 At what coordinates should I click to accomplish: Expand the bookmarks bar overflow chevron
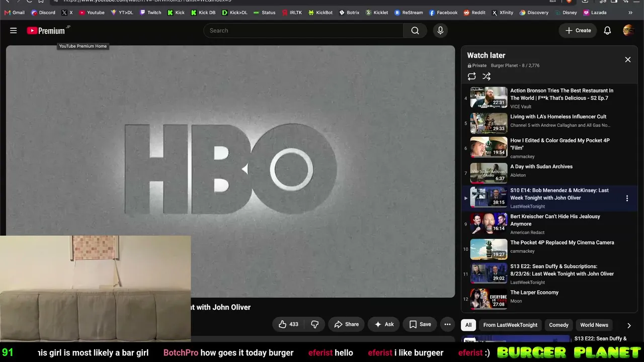tap(630, 13)
